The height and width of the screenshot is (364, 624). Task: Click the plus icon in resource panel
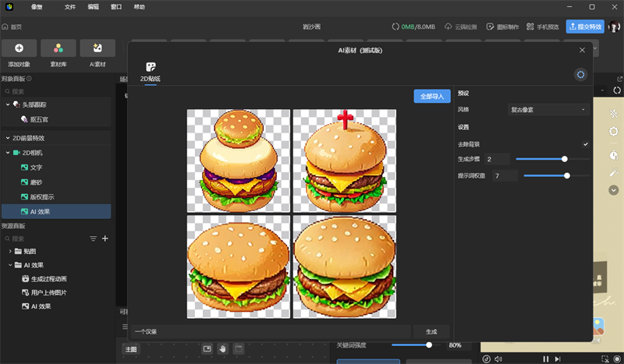coord(105,239)
